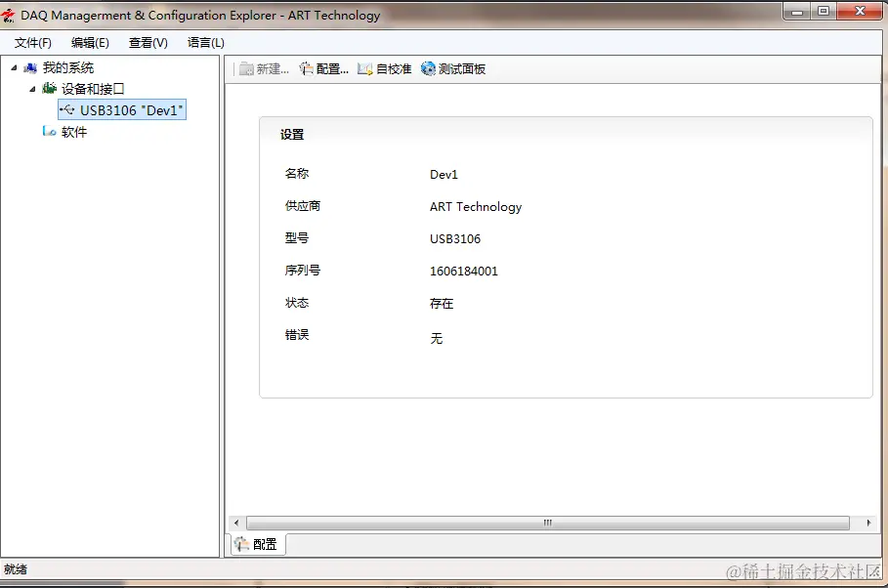888x588 pixels.
Task: Select 设备和接口 in the tree
Action: point(93,89)
